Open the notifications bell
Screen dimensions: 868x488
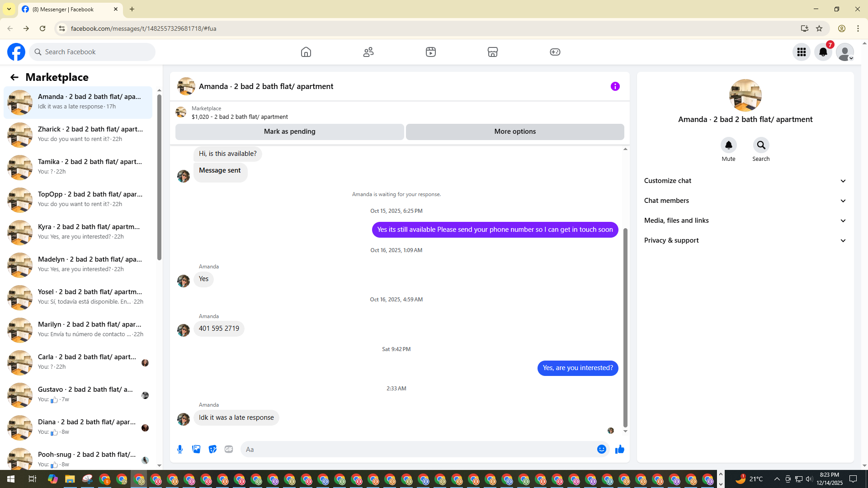click(823, 52)
